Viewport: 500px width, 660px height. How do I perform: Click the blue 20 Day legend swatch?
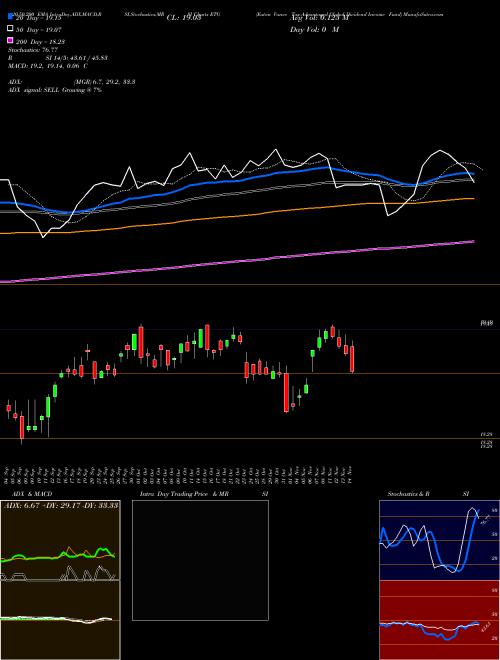[10, 17]
